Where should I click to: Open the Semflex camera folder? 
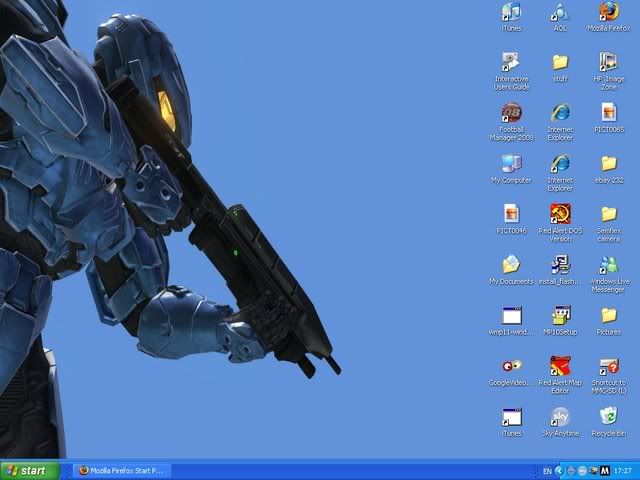point(609,223)
